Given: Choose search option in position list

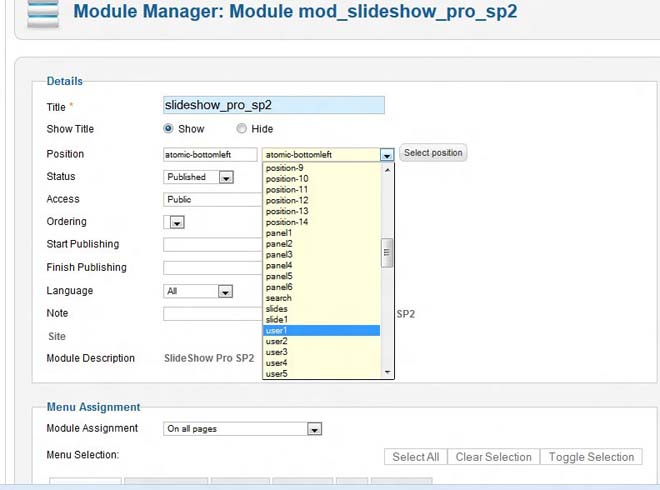Looking at the screenshot, I should click(321, 298).
